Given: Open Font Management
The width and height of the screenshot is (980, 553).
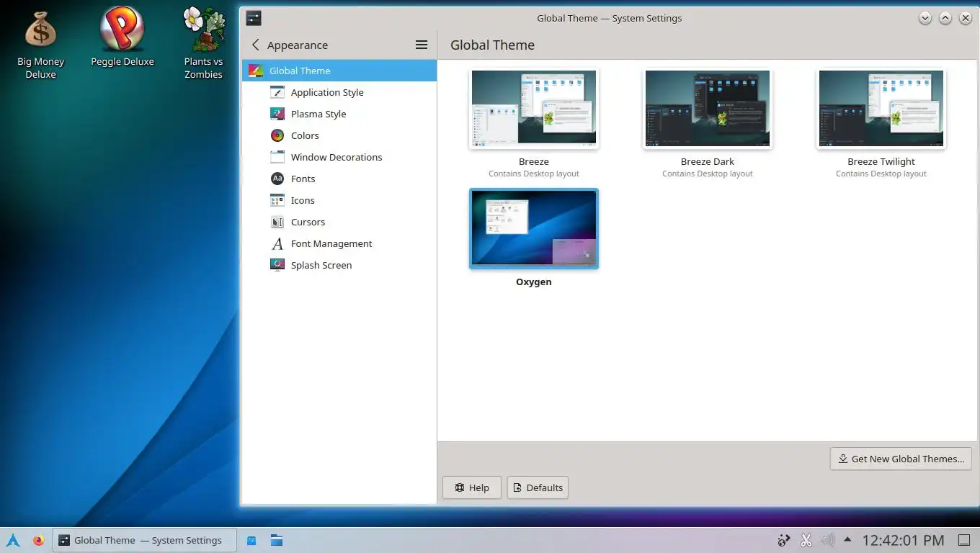Looking at the screenshot, I should [339, 243].
